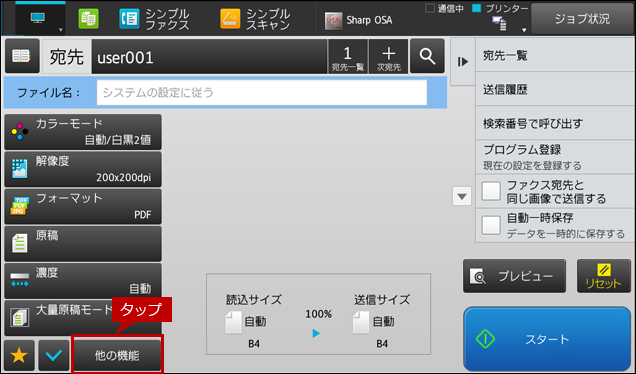Open フォーマット PDF setting

(83, 206)
